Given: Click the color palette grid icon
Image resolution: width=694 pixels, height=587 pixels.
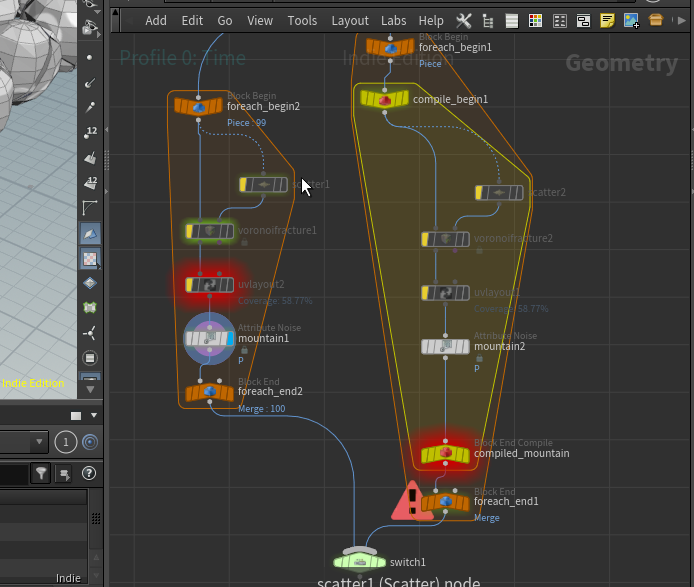Looking at the screenshot, I should pyautogui.click(x=535, y=20).
